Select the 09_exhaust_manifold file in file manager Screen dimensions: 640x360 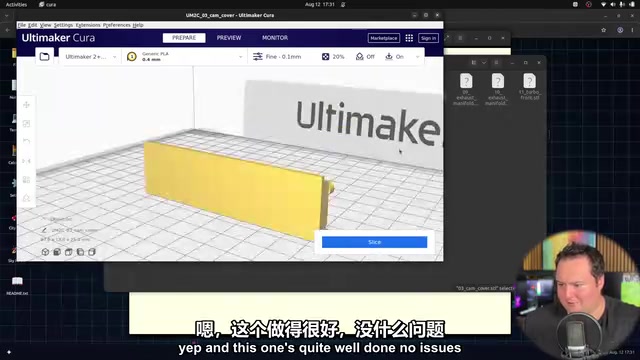pyautogui.click(x=466, y=89)
